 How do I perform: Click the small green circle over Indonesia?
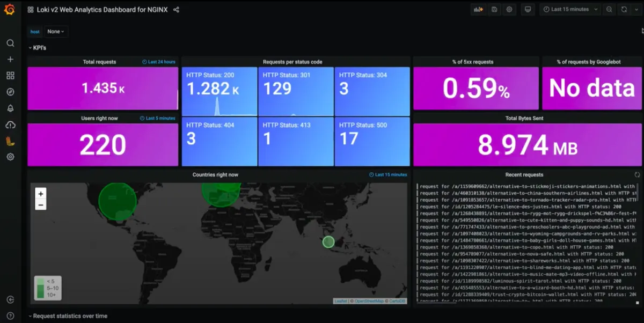coord(328,242)
